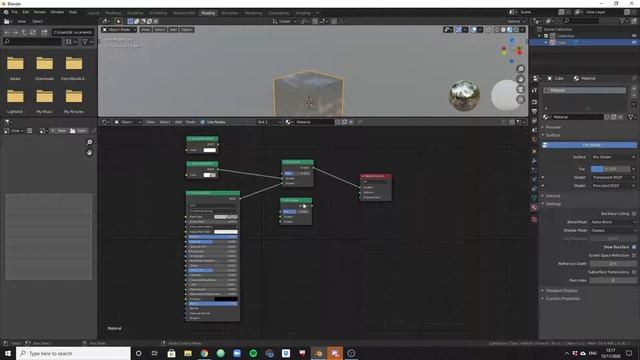This screenshot has height=360, width=640.
Task: Enable Backface Culling checkbox
Action: coord(634,213)
